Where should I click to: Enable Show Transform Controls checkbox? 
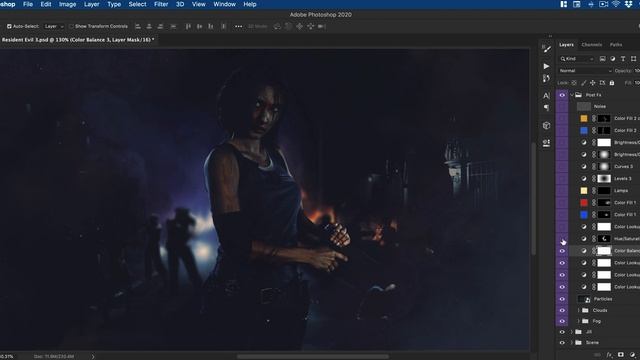tap(71, 27)
